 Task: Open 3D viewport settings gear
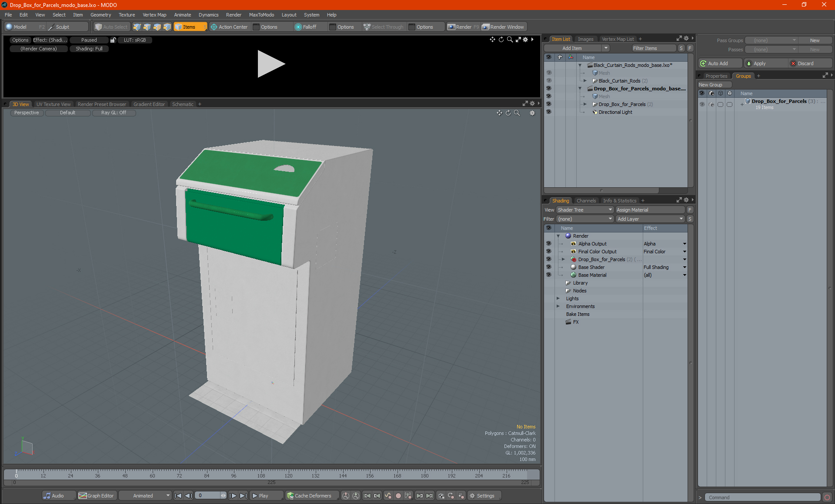532,113
